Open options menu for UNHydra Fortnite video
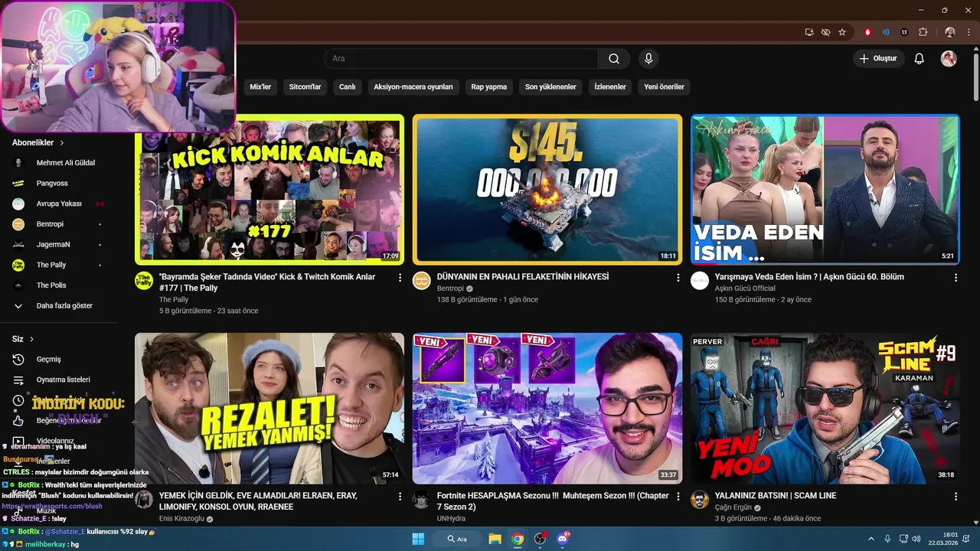 tap(678, 497)
